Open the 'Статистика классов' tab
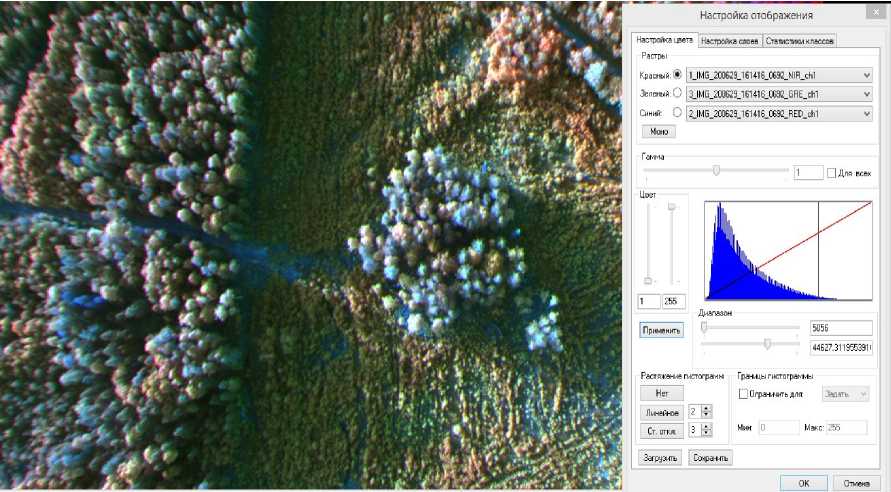The image size is (891, 492). [x=799, y=41]
